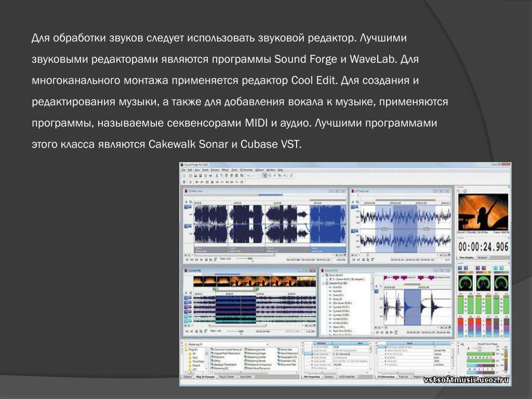Viewport: 532px width, 399px height.
Task: Select the Kick 03 L sample
Action: click(336, 287)
